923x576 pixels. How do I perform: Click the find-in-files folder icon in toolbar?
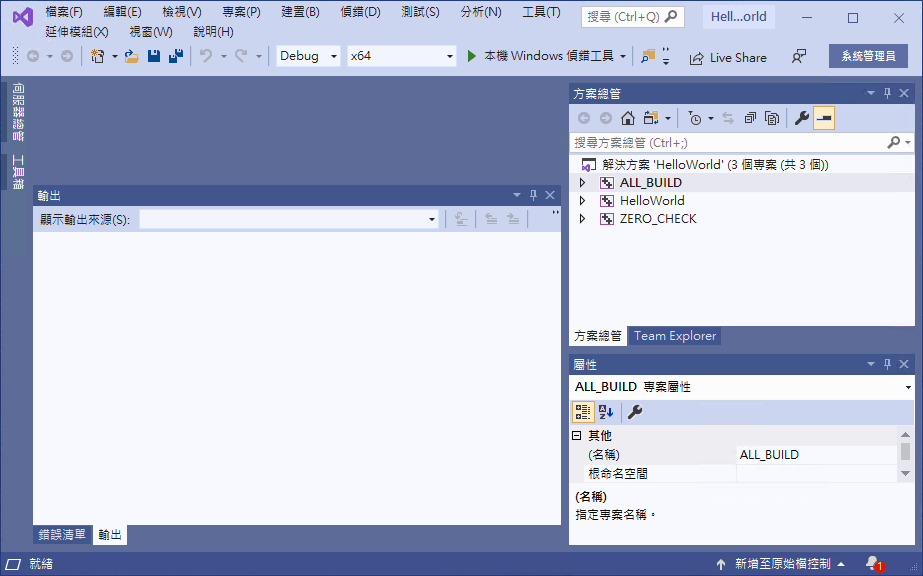pos(648,56)
